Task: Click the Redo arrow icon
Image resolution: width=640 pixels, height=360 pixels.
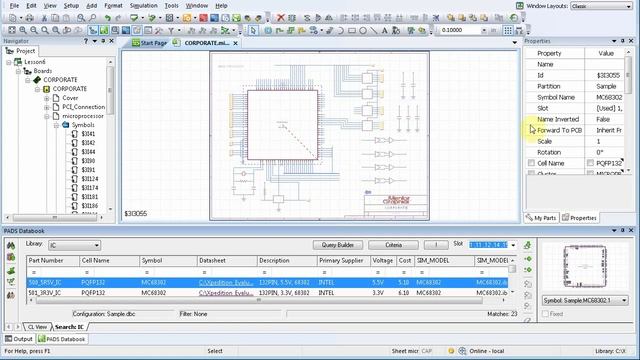Action: click(118, 18)
